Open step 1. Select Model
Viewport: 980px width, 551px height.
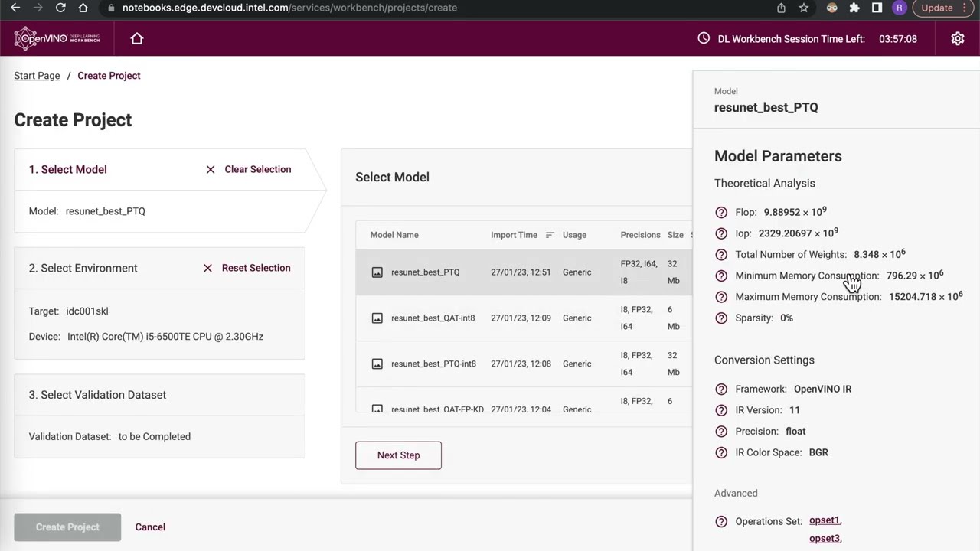coord(68,169)
